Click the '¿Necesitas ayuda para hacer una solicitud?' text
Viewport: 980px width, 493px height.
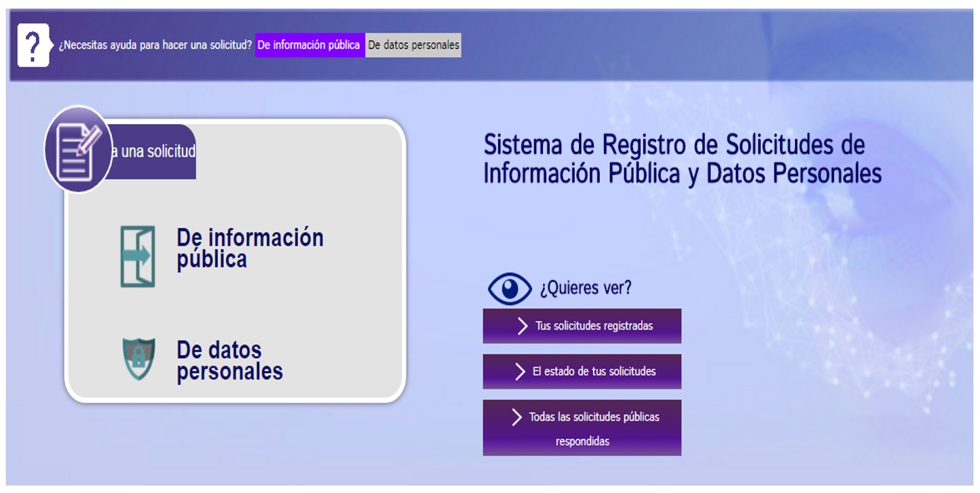[155, 45]
